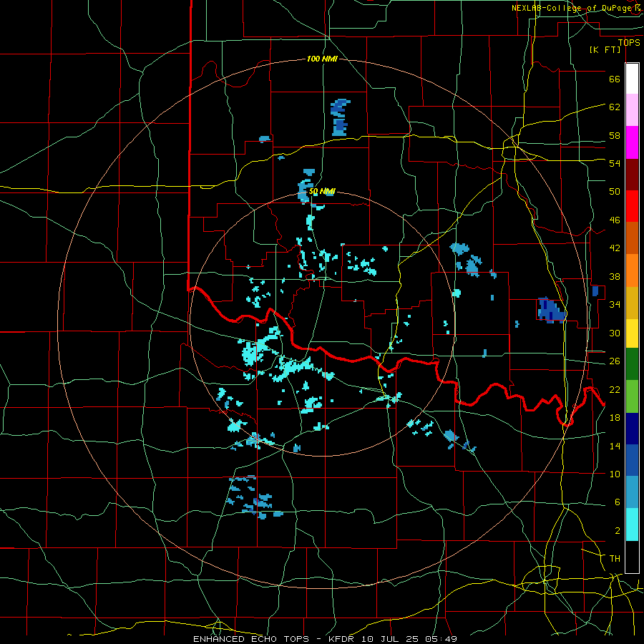
Task: Click the legend value "66"
Action: [x=615, y=79]
